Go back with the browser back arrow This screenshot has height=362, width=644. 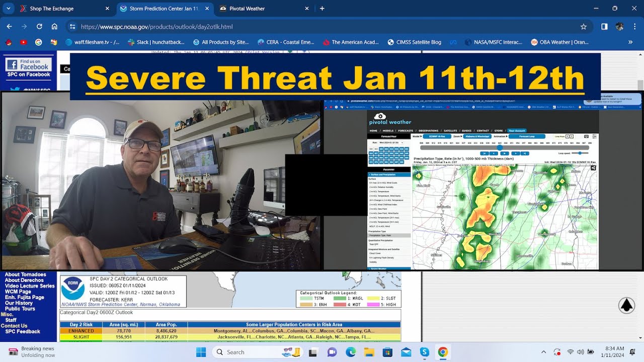tap(10, 27)
